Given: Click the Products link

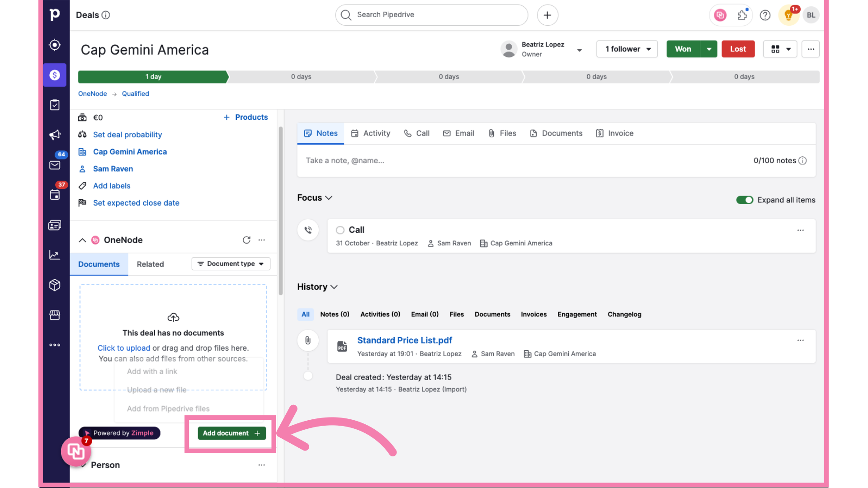Looking at the screenshot, I should (245, 117).
